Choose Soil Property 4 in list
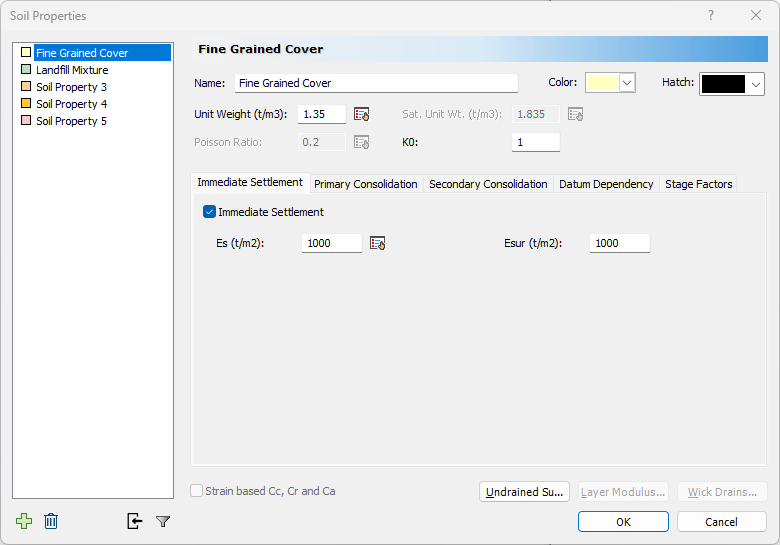The image size is (780, 545). [71, 104]
